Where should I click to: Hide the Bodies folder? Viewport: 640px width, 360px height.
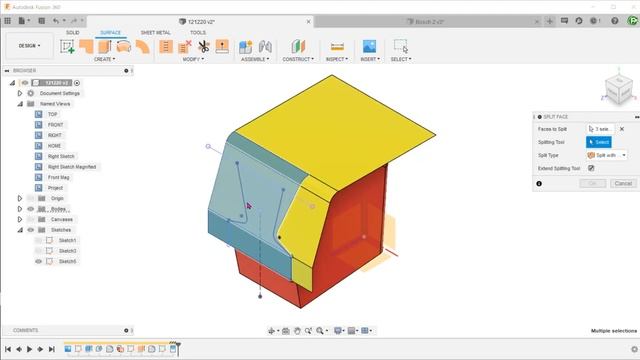pyautogui.click(x=31, y=209)
